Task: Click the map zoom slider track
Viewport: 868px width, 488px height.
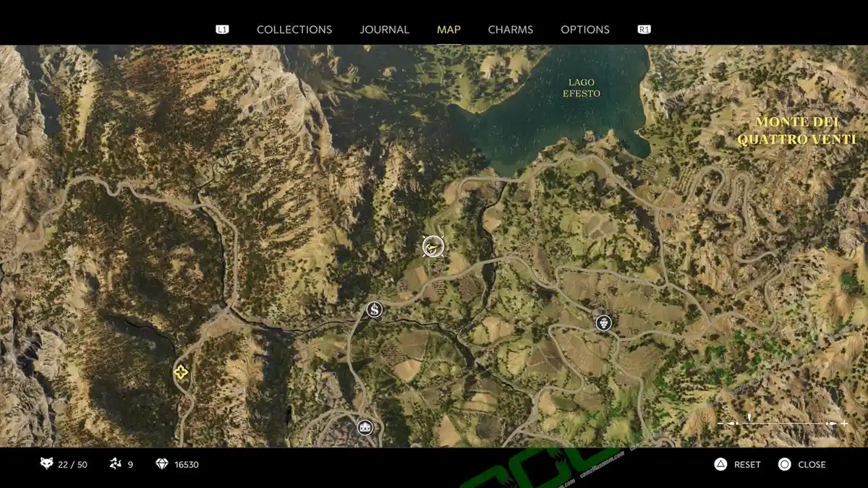Action: pos(783,423)
